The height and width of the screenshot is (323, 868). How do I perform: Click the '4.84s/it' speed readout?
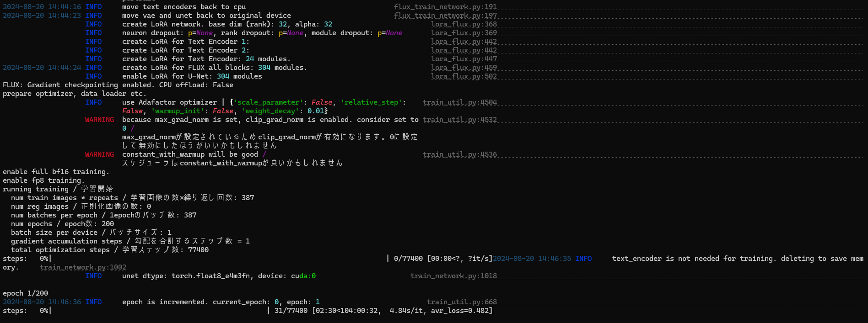click(x=406, y=311)
